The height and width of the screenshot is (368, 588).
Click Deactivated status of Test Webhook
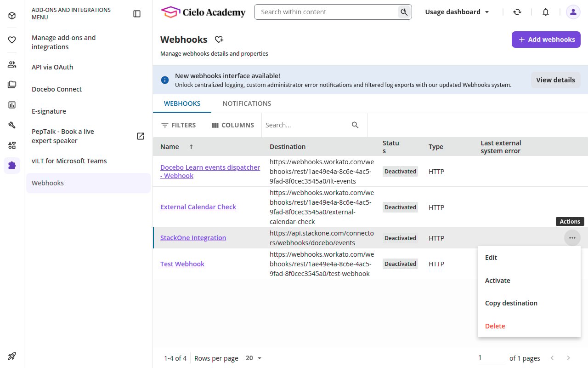[x=401, y=264]
